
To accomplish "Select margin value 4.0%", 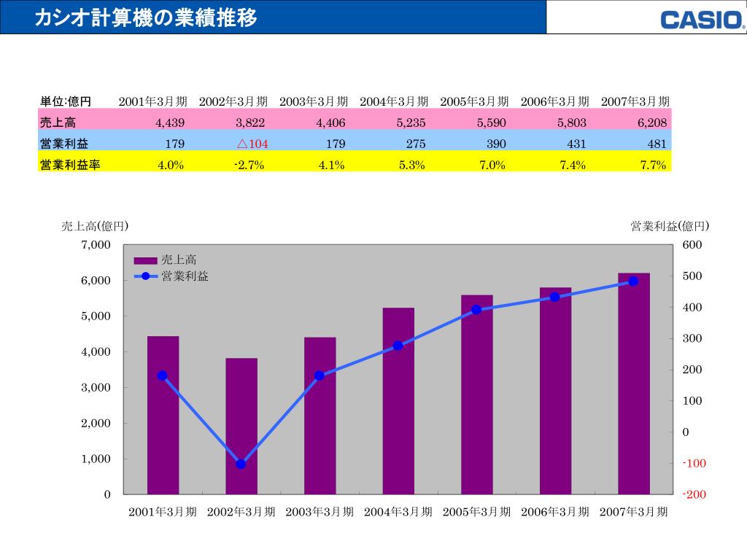I will click(171, 166).
